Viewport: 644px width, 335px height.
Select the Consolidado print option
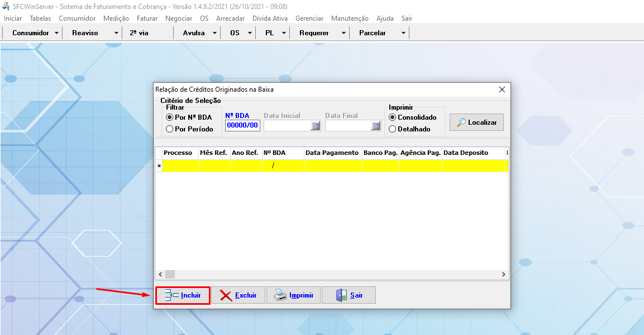point(393,117)
